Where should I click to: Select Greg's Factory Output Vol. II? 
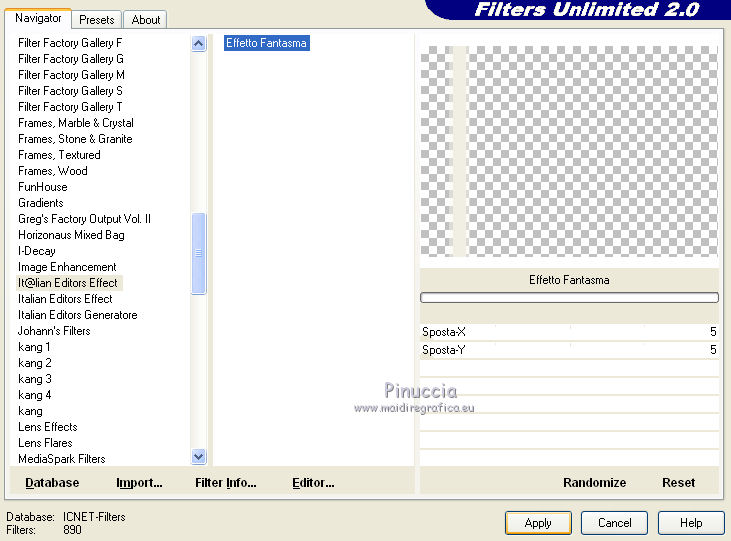point(84,219)
